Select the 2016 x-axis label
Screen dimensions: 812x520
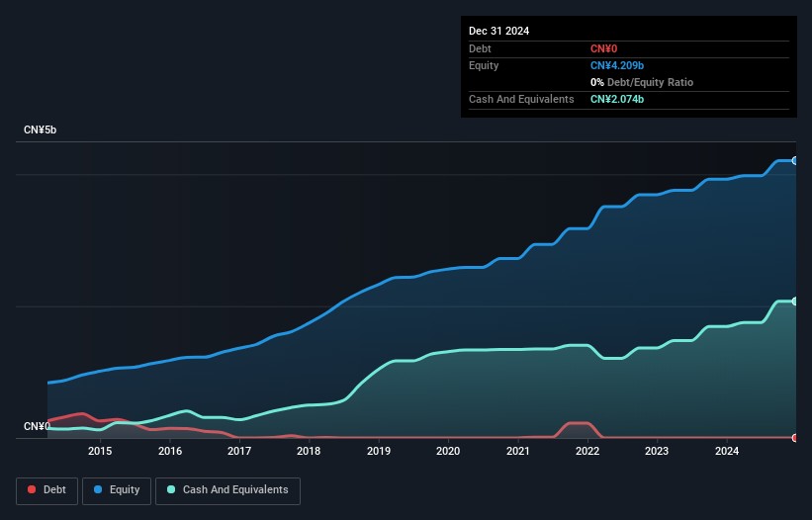pos(170,452)
